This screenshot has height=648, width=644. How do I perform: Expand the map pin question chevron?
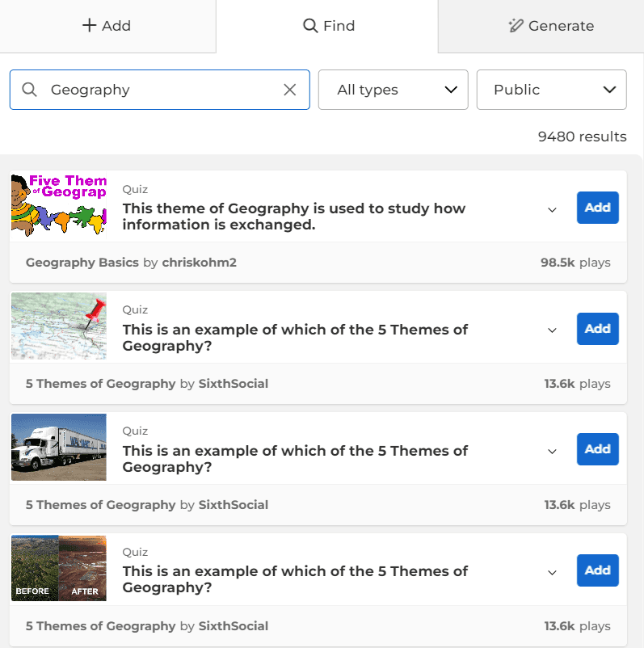pyautogui.click(x=552, y=330)
